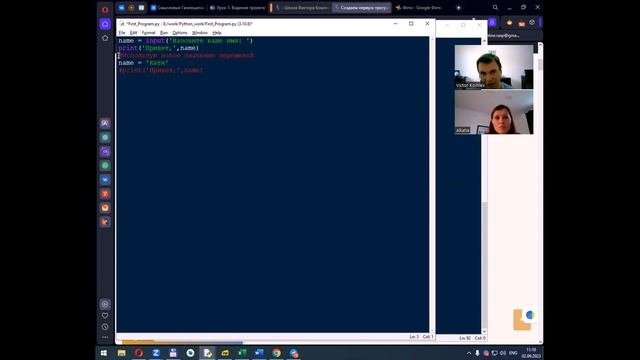Open Excel from the taskbar

[x=242, y=353]
